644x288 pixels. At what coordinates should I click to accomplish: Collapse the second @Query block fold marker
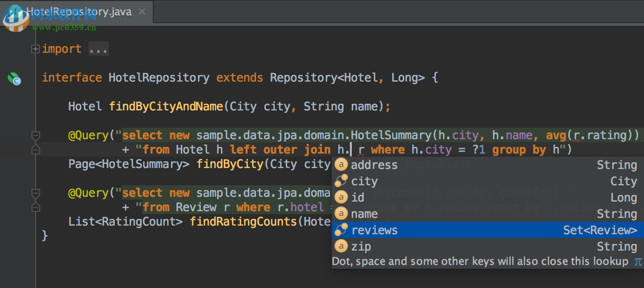[35, 193]
